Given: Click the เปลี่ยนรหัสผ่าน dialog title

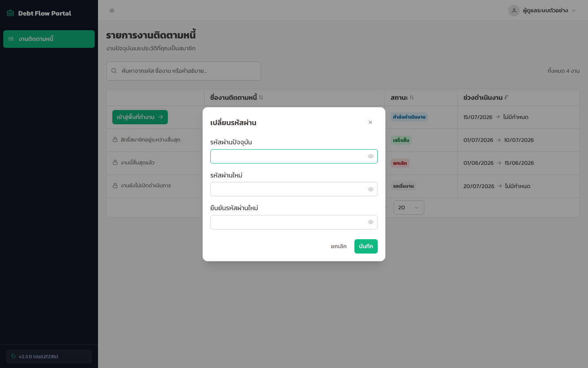Looking at the screenshot, I should click(x=233, y=123).
